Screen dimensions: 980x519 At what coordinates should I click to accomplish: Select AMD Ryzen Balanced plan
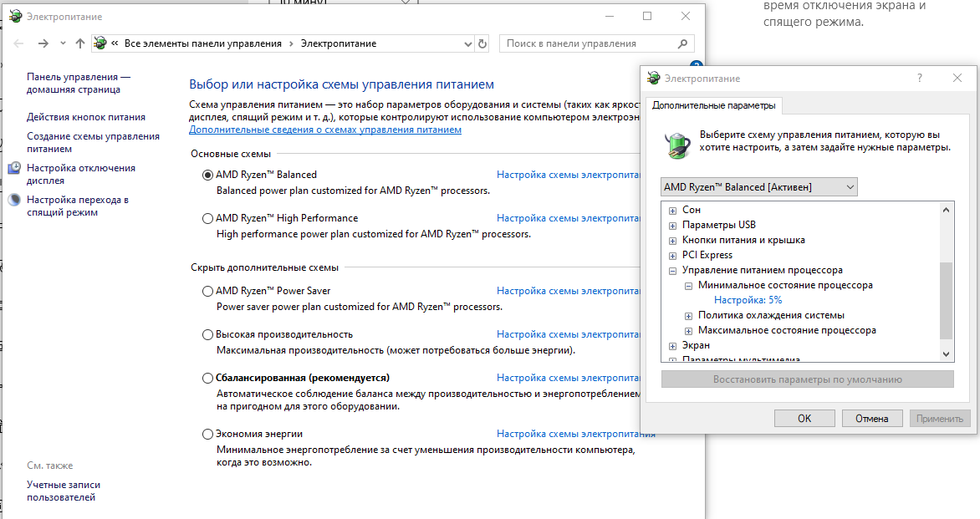coord(207,175)
